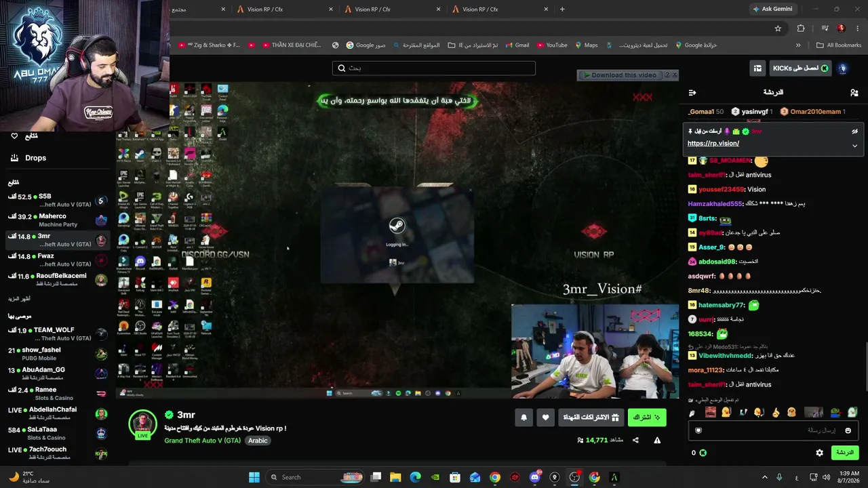Click the get KICKs button
Viewport: 868px width, 488px height.
pos(800,68)
